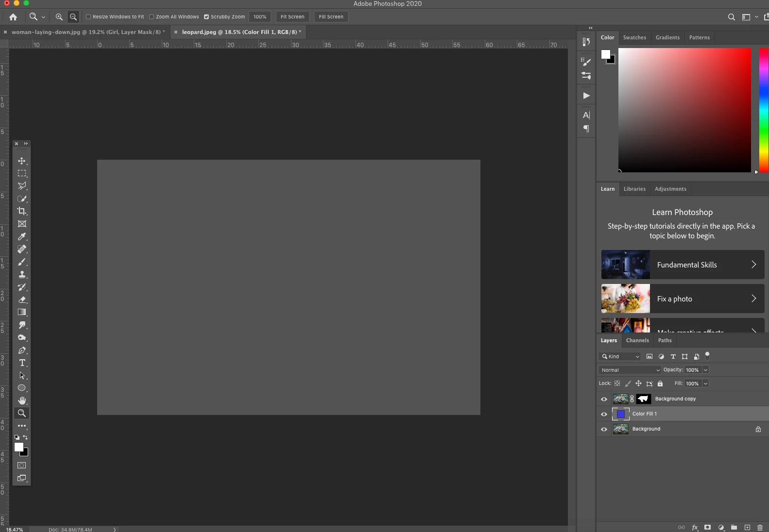Viewport: 769px width, 532px height.
Task: Open the Fundamental Skills tutorial
Action: pos(683,265)
